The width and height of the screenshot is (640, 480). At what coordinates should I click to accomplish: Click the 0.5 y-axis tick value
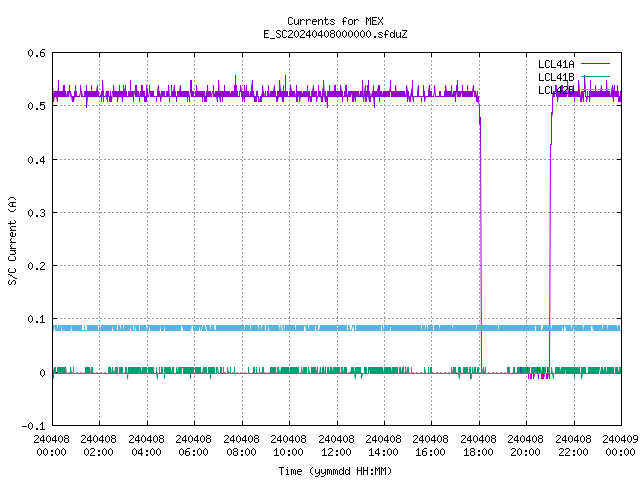coord(36,106)
